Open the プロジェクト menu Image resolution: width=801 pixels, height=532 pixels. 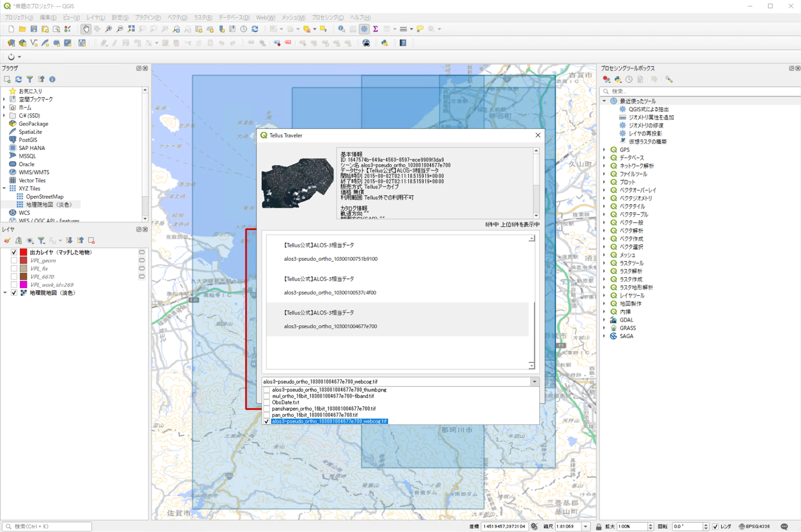pos(18,17)
